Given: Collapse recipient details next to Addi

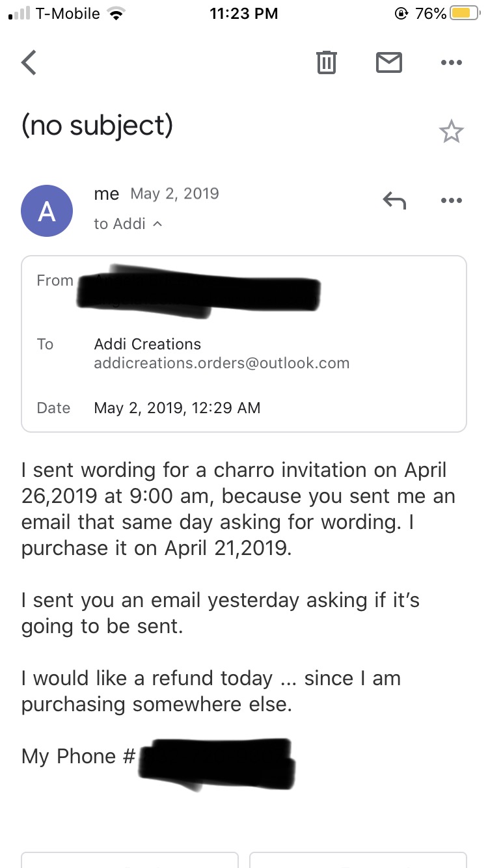Looking at the screenshot, I should tap(157, 224).
